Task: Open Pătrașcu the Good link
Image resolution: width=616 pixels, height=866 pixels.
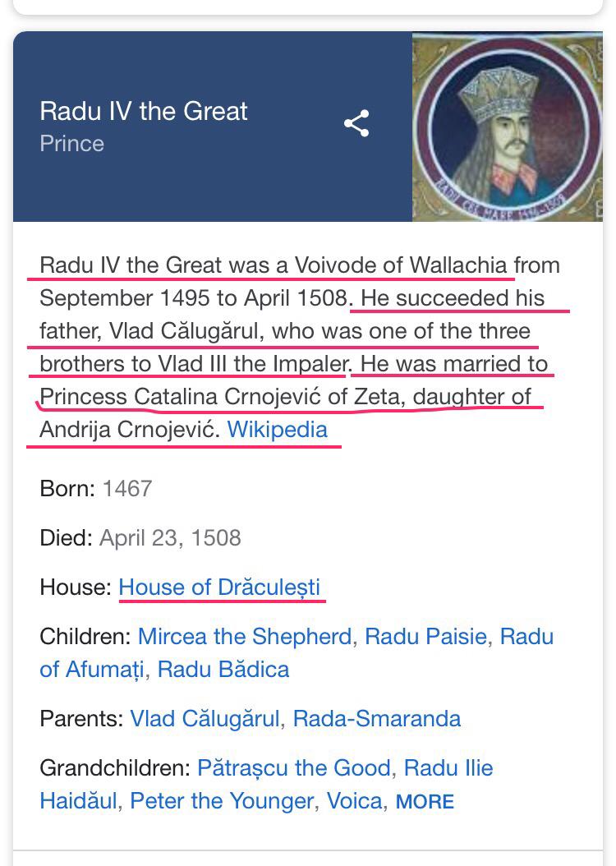Action: tap(294, 767)
